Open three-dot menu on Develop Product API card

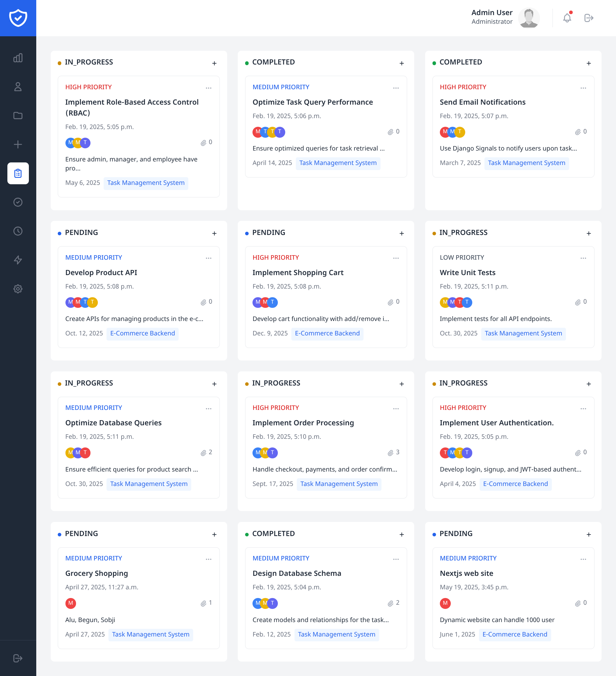pyautogui.click(x=209, y=258)
